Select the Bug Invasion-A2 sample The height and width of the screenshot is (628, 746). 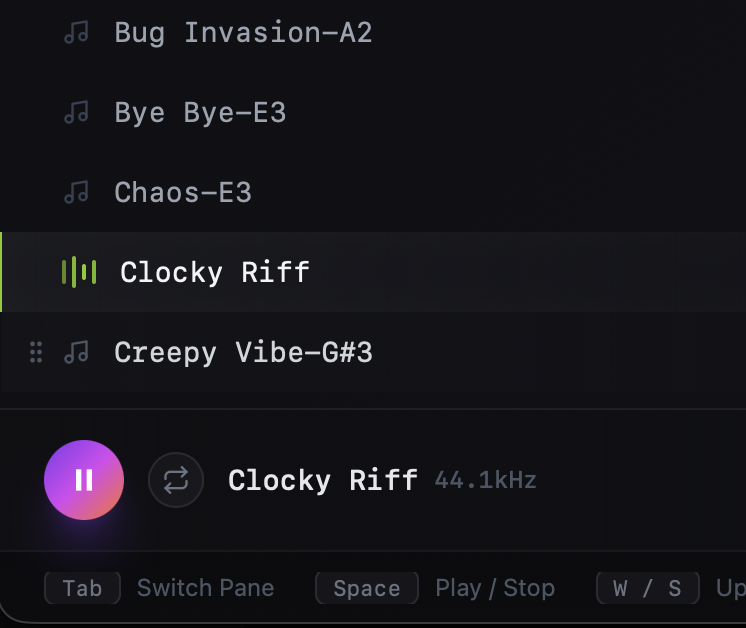[243, 33]
